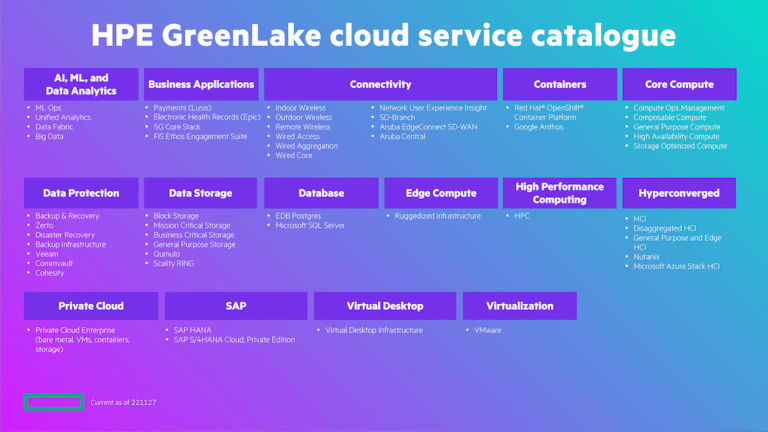The image size is (768, 432).
Task: Select the Connectivity category header
Action: click(x=381, y=84)
